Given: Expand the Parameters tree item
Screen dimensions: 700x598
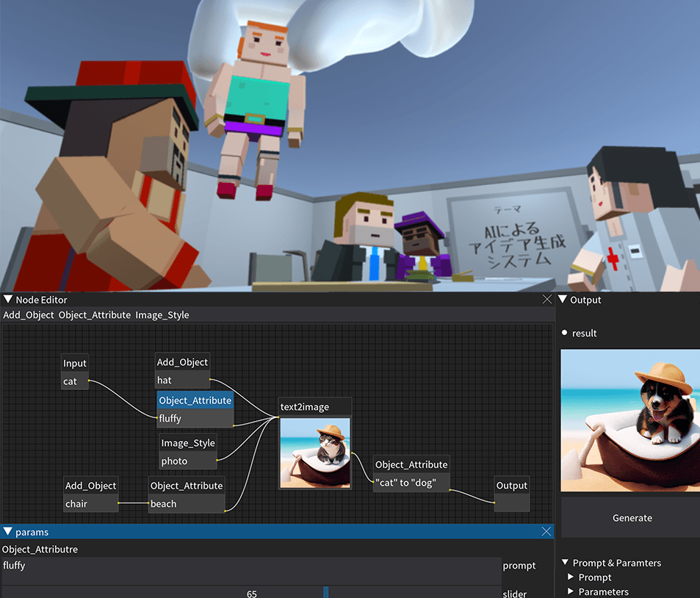Looking at the screenshot, I should coord(571,592).
